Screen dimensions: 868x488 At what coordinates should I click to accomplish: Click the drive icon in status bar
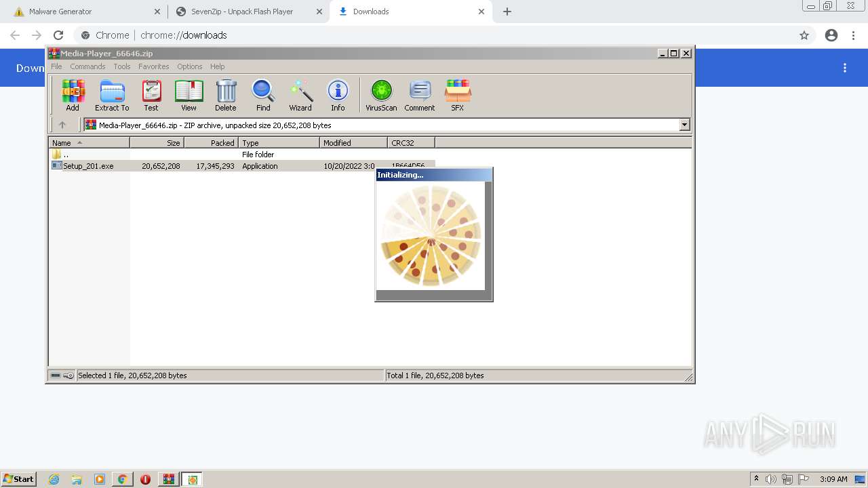56,375
